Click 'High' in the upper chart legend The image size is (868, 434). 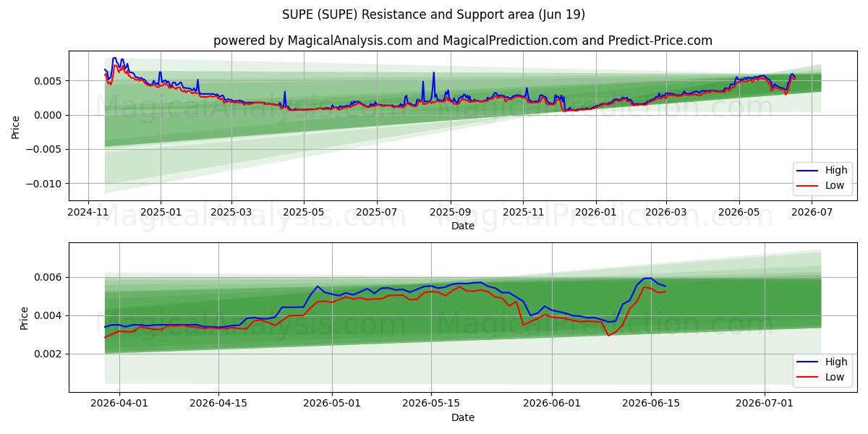[x=836, y=171]
